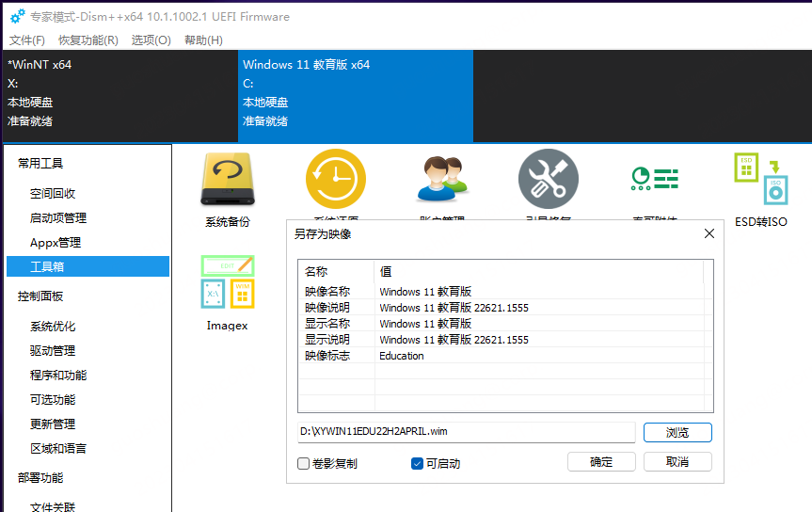Screen dimensions: 812x512
Task: Open the ESD转ISO converter icon
Action: [760, 181]
